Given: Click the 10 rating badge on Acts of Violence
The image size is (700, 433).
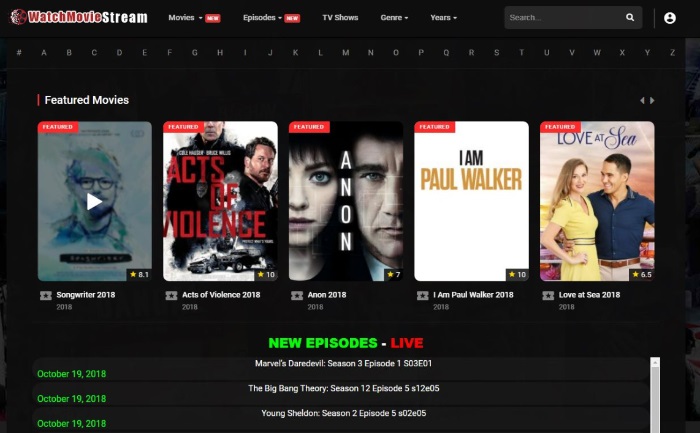Looking at the screenshot, I should [x=266, y=275].
